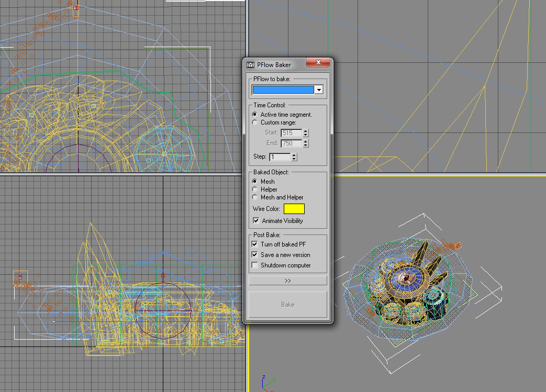The width and height of the screenshot is (546, 392).
Task: Increase the Start value with spinner
Action: click(306, 131)
